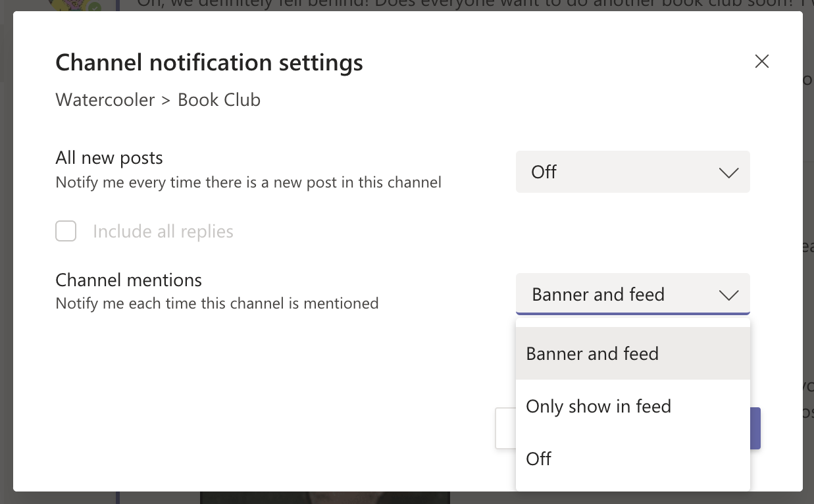Viewport: 814px width, 504px height.
Task: Close the Channel notification settings dialog
Action: pos(762,62)
